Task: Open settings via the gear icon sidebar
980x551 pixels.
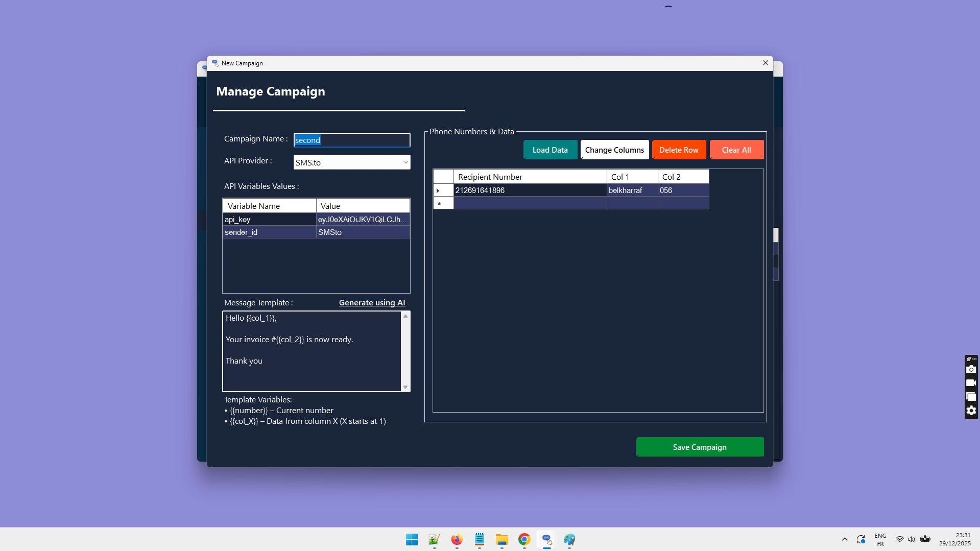Action: (x=970, y=410)
